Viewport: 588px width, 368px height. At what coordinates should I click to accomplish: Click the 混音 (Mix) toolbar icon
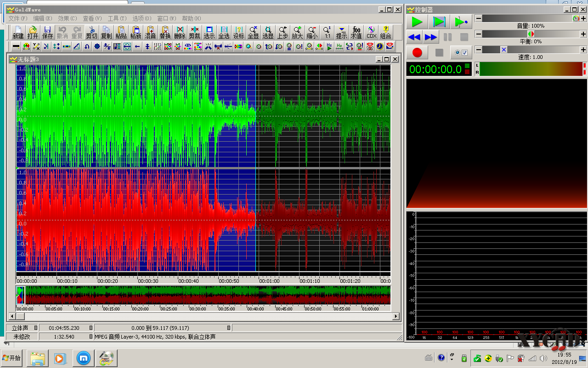pyautogui.click(x=150, y=32)
